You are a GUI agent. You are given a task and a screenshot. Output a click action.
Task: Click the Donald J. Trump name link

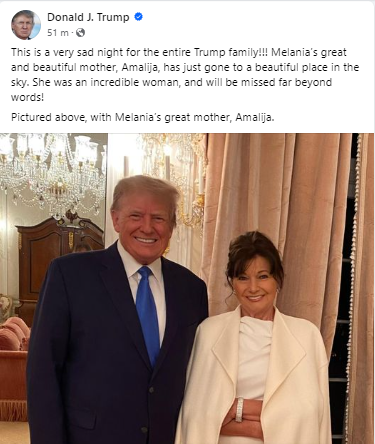[88, 17]
